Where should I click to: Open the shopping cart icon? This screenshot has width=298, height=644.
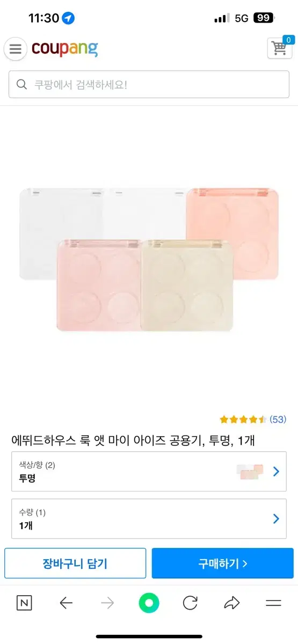pos(280,48)
